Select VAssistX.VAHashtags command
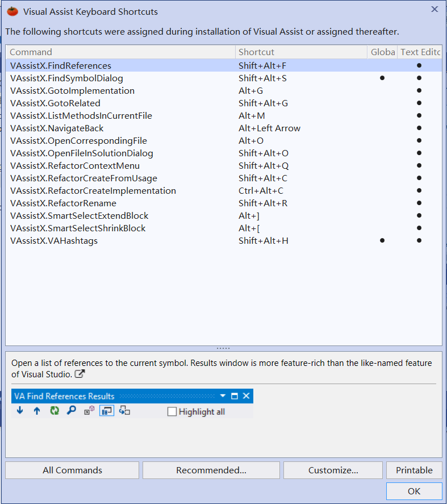 pyautogui.click(x=53, y=241)
